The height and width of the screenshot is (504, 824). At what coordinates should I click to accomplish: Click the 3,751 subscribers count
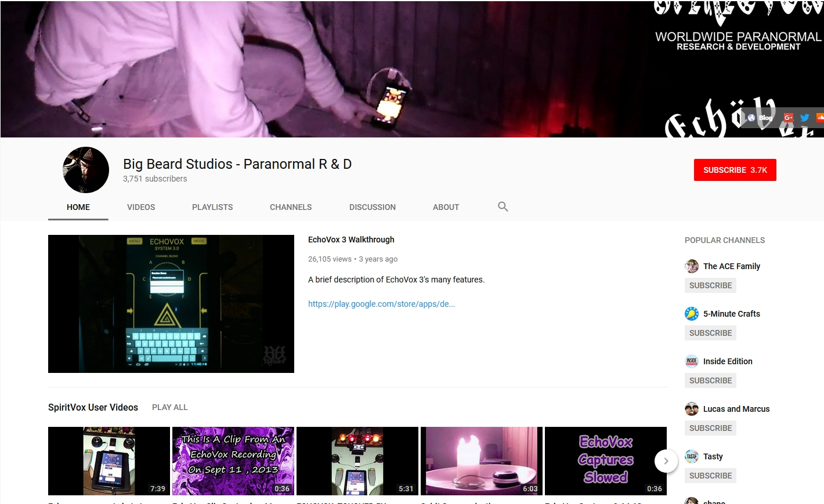[155, 179]
